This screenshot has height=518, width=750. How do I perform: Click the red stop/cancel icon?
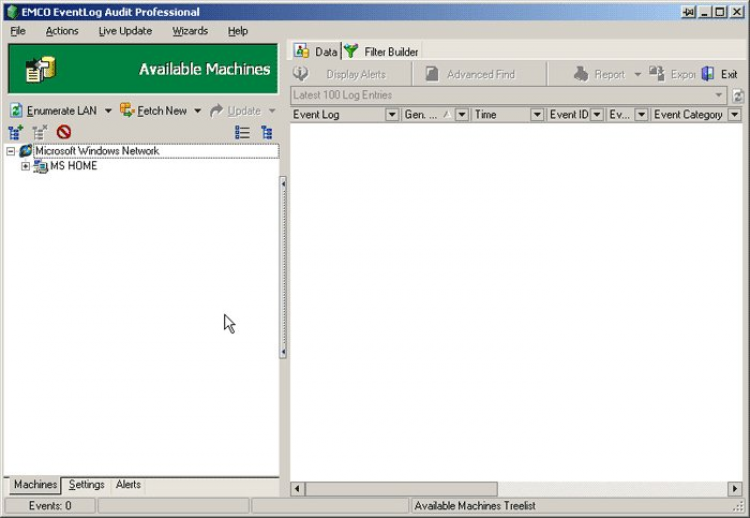tap(64, 132)
